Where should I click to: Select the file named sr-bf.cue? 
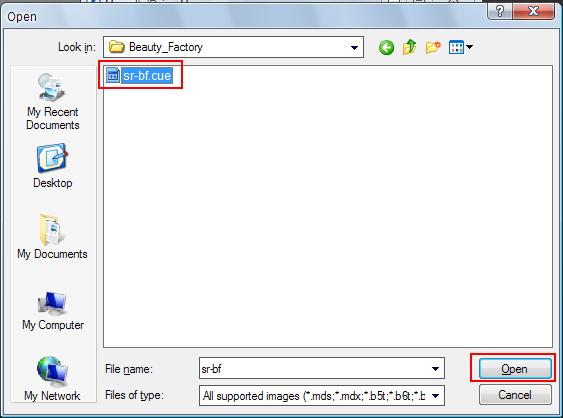tap(146, 76)
